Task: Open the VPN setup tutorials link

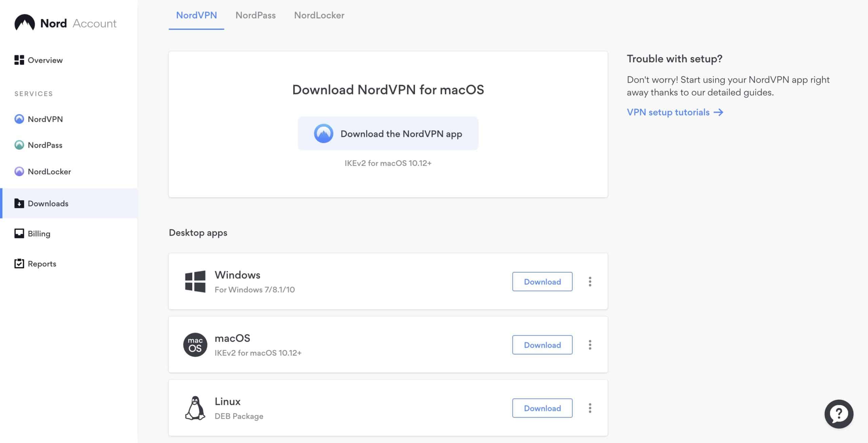Action: pyautogui.click(x=675, y=112)
